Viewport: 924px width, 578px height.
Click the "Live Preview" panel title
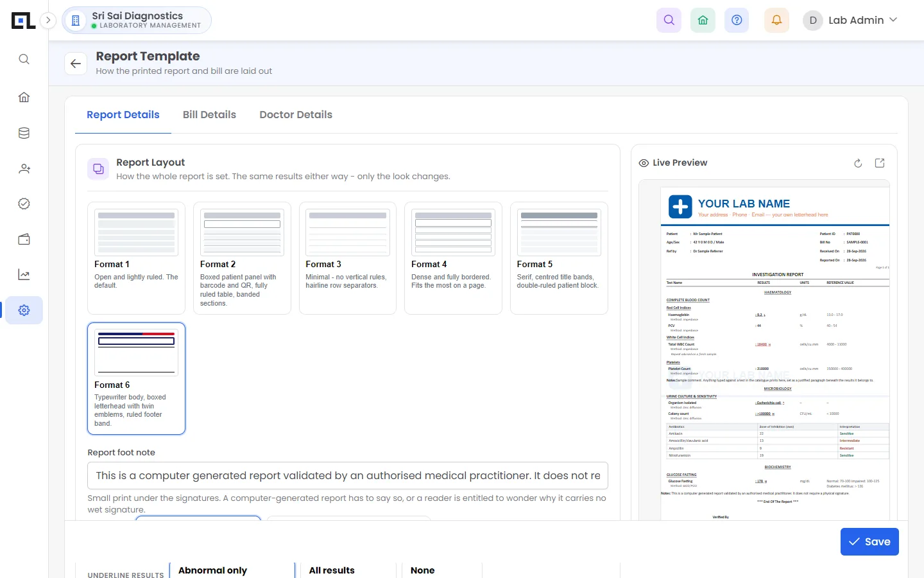coord(680,163)
